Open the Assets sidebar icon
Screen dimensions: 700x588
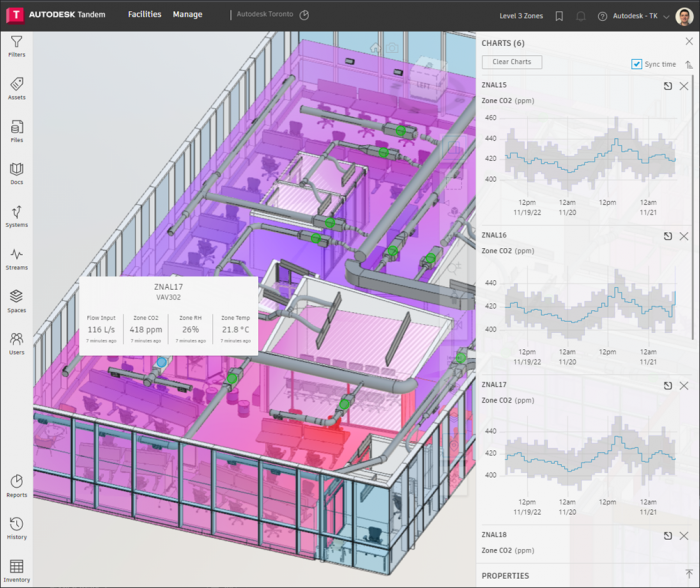[17, 88]
